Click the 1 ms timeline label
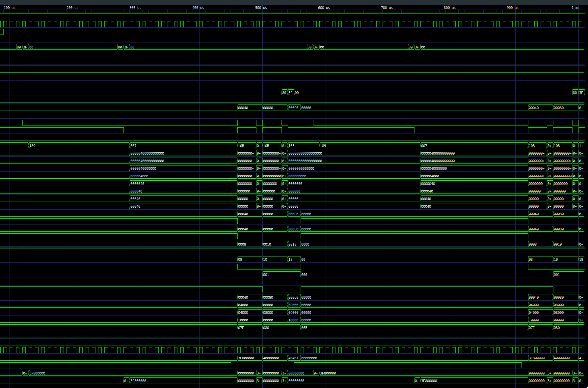 pos(575,8)
